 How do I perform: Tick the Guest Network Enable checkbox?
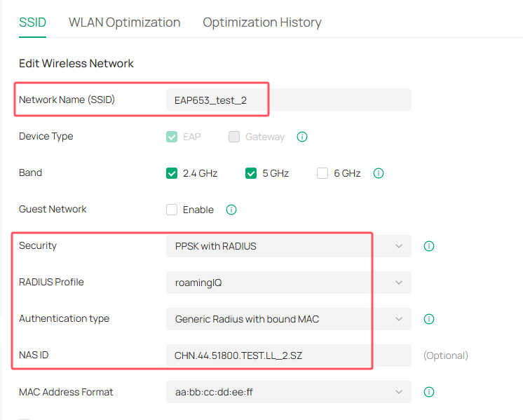coord(172,210)
